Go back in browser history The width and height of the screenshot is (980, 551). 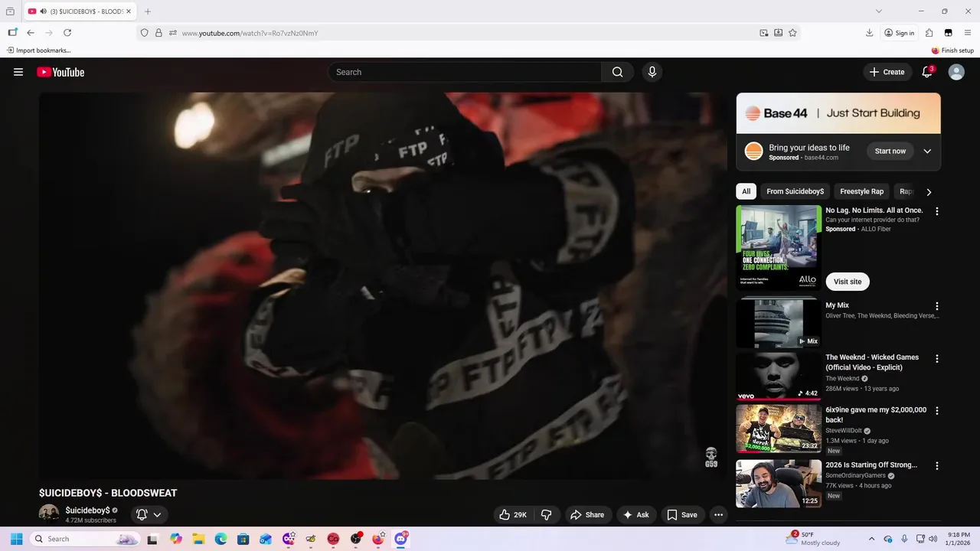pyautogui.click(x=31, y=33)
